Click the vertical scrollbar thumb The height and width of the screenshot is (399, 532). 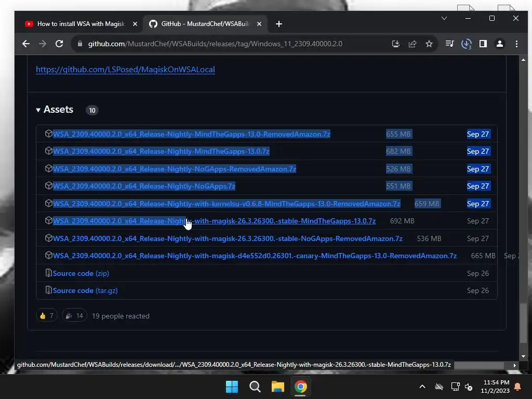[524, 323]
